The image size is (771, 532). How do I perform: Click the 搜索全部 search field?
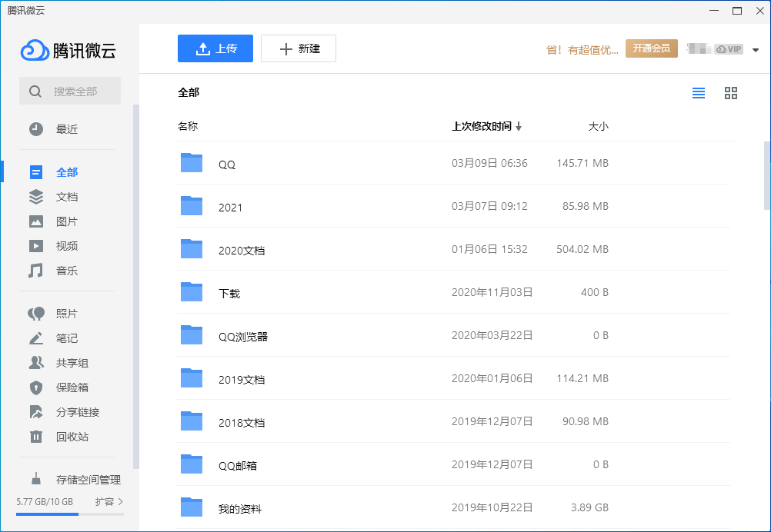click(75, 91)
